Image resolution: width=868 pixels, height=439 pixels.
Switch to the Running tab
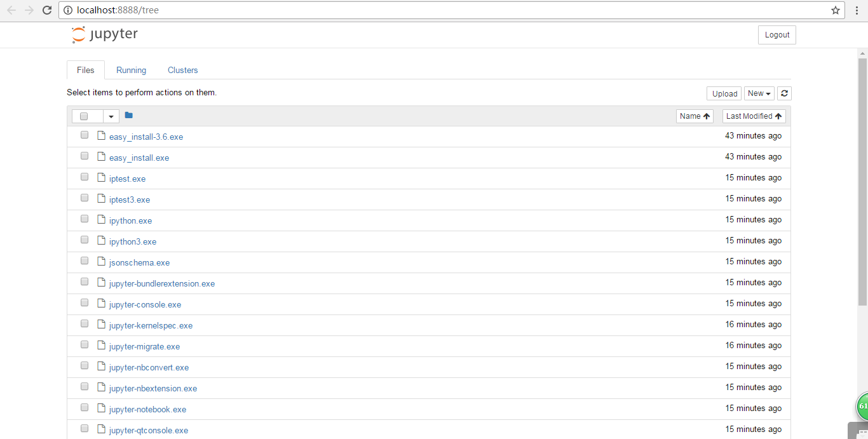130,70
